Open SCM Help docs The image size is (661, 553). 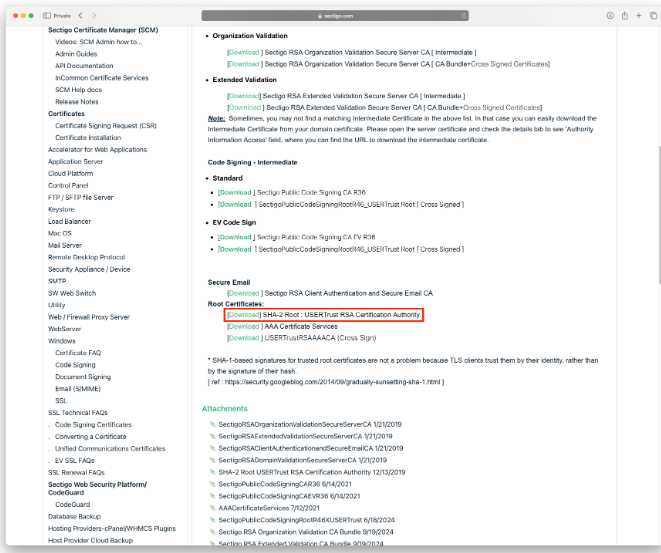(x=78, y=90)
